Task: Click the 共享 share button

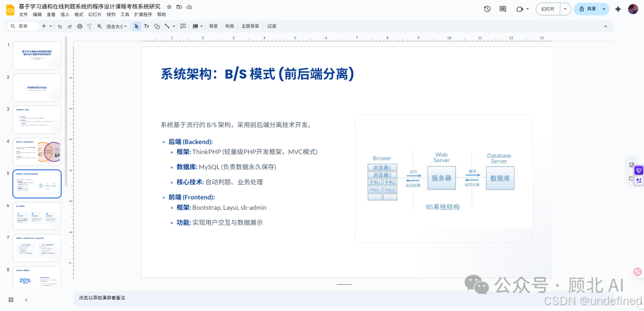Action: [x=587, y=9]
